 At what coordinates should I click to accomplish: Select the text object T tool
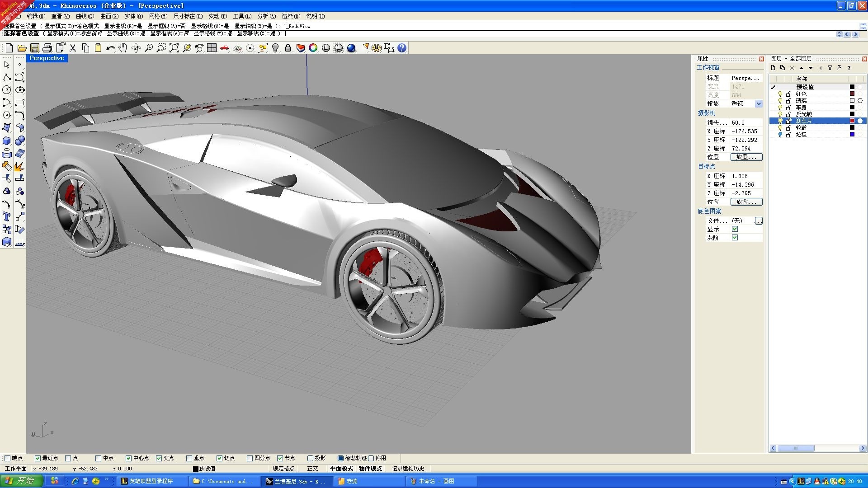(7, 216)
